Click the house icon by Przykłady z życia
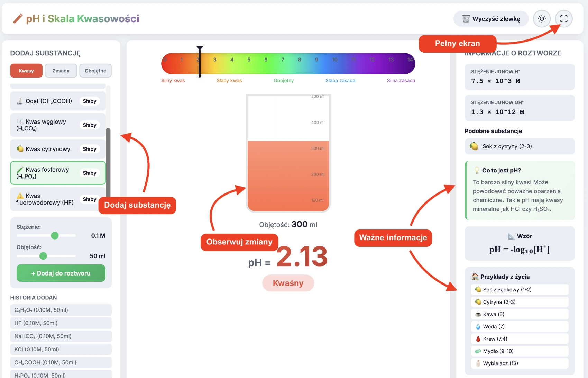588x378 pixels. click(475, 277)
